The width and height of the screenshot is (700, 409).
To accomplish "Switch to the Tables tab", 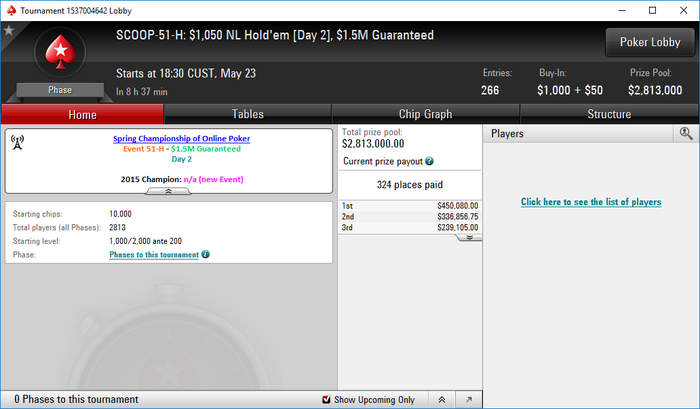I will (x=248, y=114).
